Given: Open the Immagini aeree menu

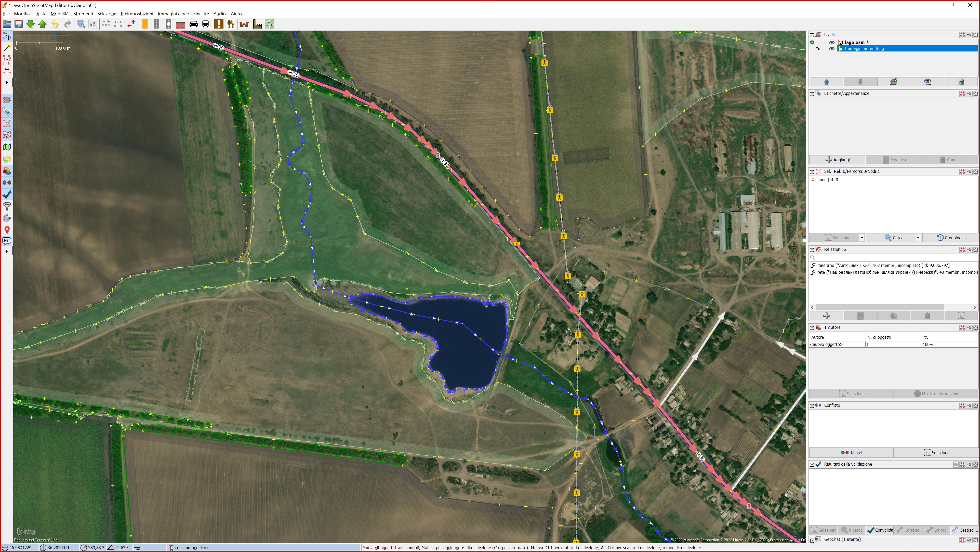Looking at the screenshot, I should pos(173,14).
